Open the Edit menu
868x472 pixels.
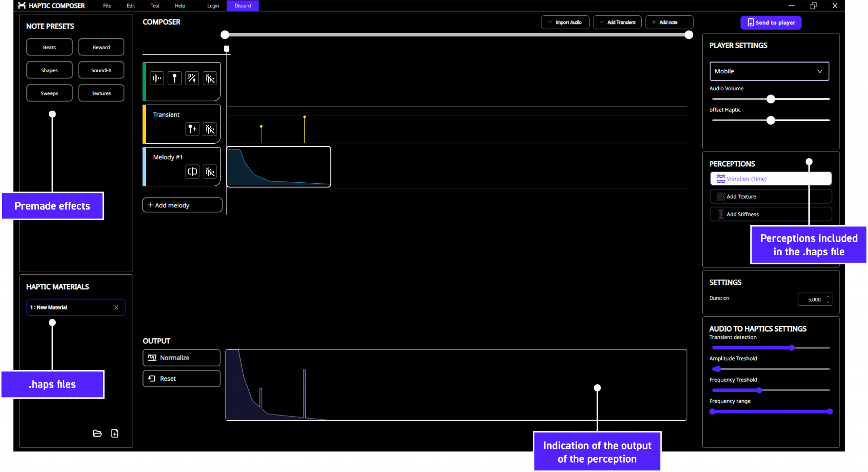click(131, 6)
